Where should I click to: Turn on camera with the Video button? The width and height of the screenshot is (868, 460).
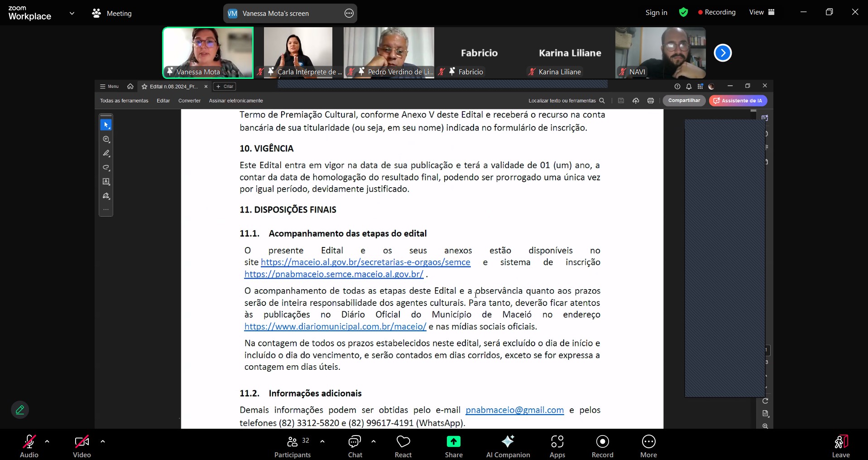click(x=82, y=446)
